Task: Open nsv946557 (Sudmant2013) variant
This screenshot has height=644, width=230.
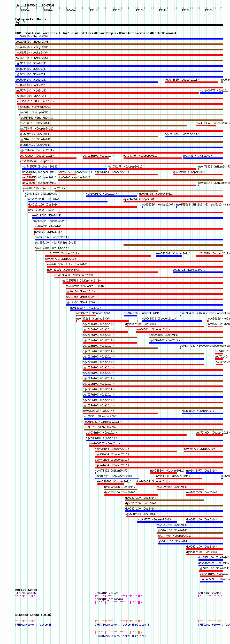Action: click(x=154, y=519)
